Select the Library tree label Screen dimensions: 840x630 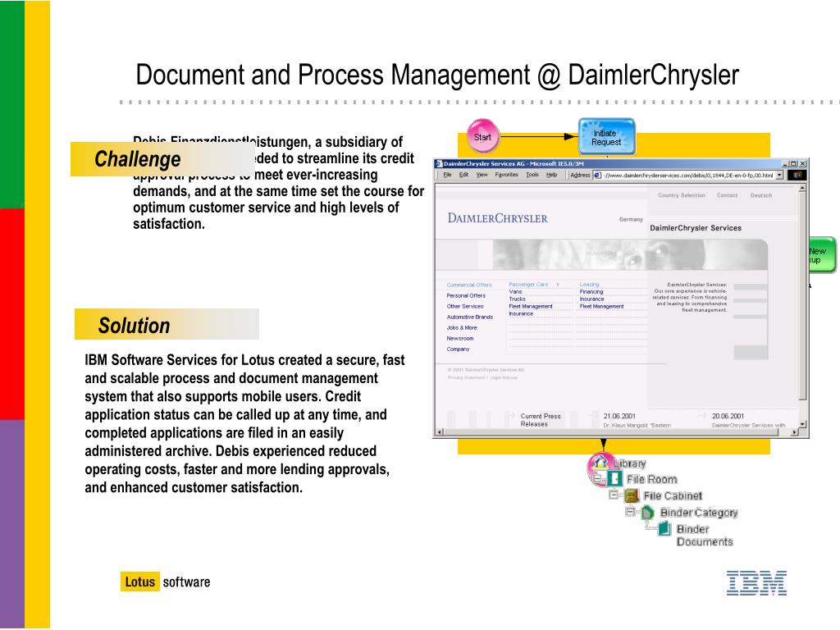coord(629,463)
